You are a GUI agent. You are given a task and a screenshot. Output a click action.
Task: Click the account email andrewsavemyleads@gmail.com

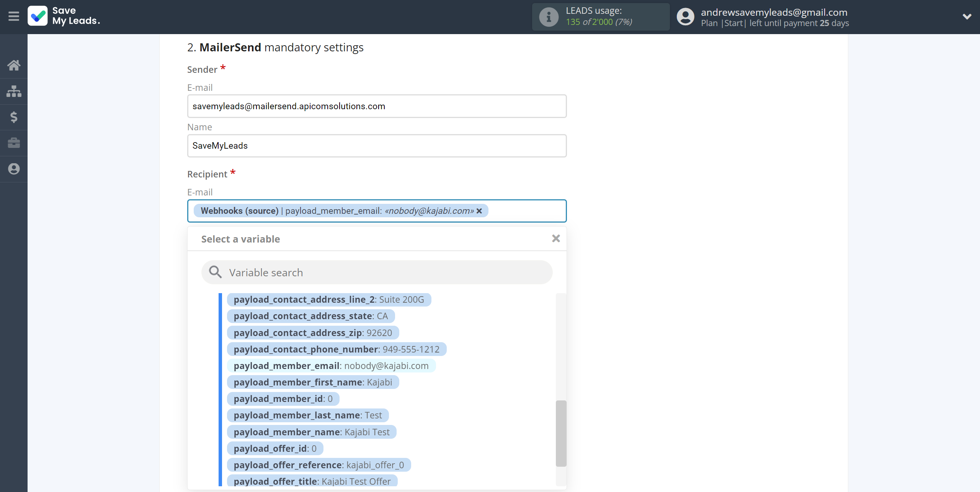774,12
